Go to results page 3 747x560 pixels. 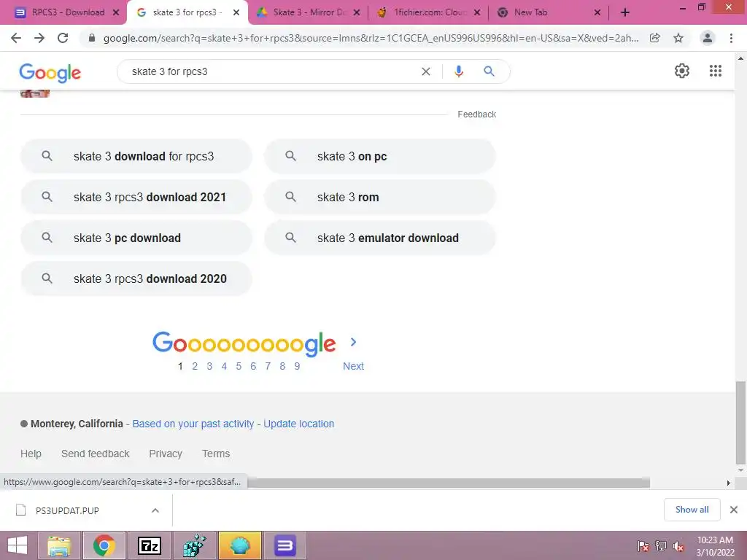[209, 366]
